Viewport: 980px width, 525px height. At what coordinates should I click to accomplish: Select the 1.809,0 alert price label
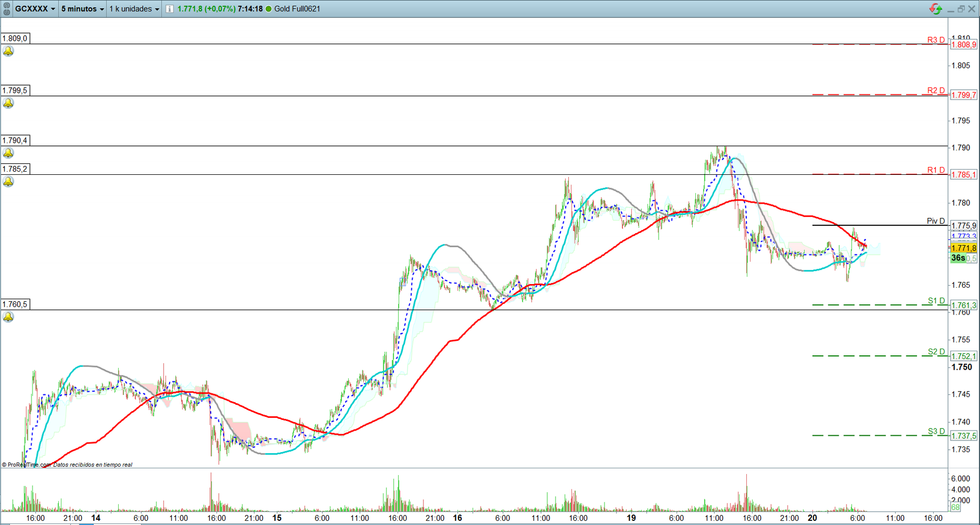pos(15,38)
